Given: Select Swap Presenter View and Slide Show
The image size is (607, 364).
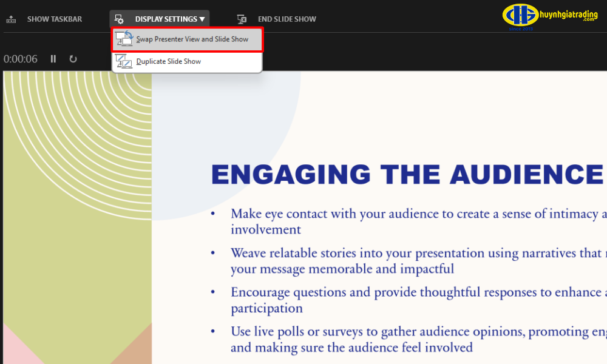Looking at the screenshot, I should pyautogui.click(x=192, y=39).
